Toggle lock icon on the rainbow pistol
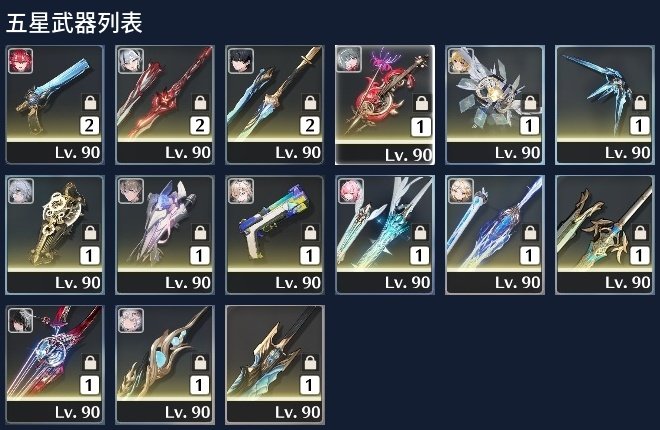 pos(310,232)
